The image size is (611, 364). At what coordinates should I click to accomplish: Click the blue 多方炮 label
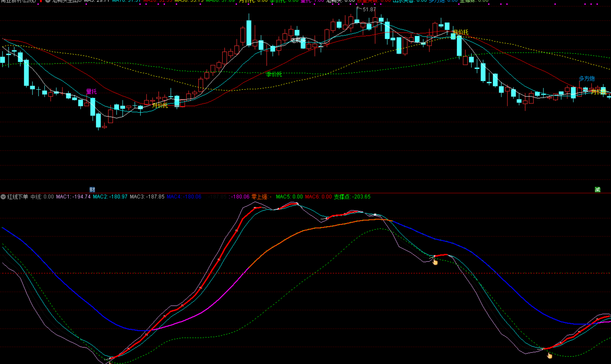[587, 79]
